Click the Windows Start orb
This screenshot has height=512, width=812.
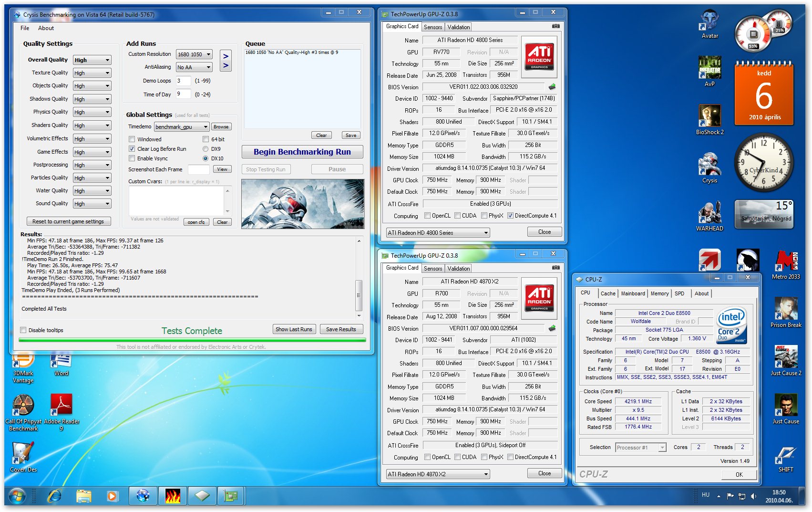[17, 496]
